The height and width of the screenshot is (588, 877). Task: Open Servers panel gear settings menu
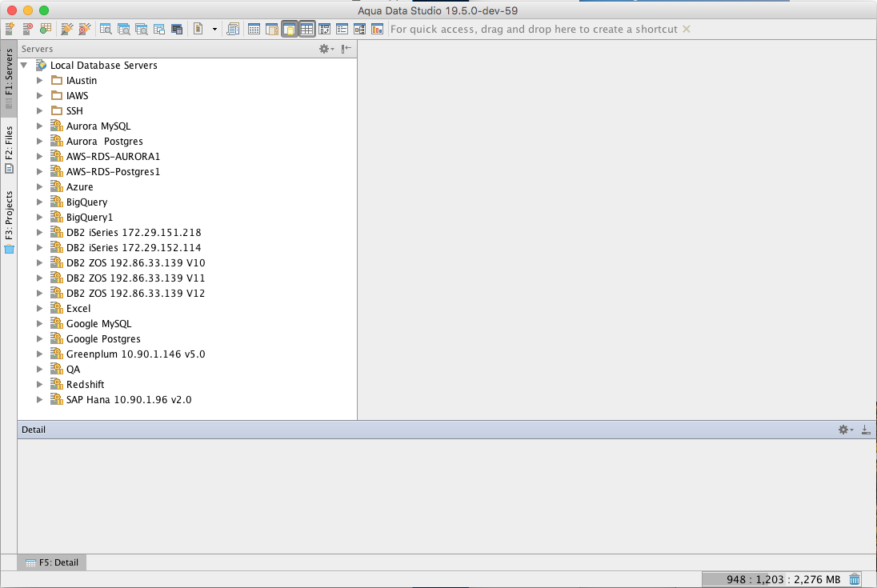tap(326, 49)
